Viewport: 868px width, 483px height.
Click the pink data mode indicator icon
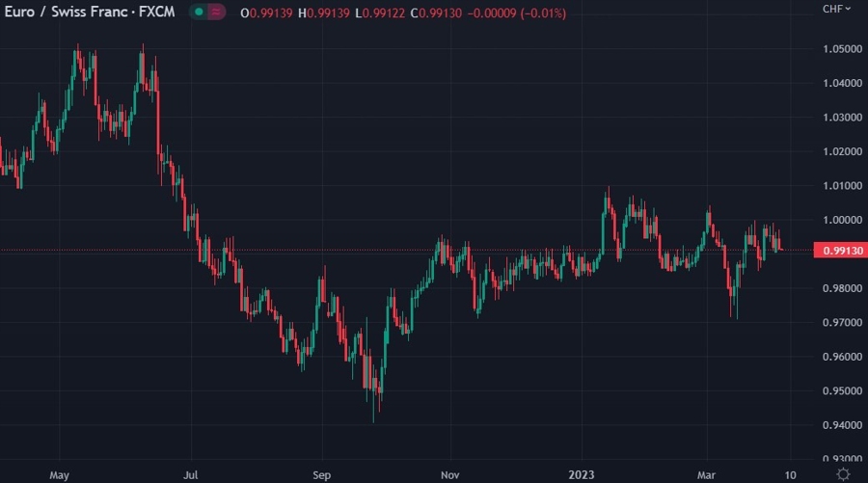(216, 12)
